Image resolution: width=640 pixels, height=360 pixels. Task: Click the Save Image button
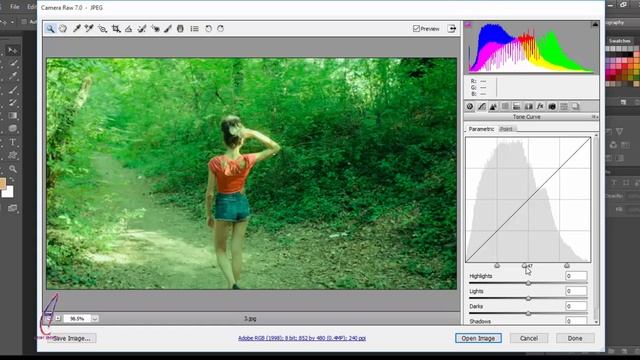(x=71, y=338)
